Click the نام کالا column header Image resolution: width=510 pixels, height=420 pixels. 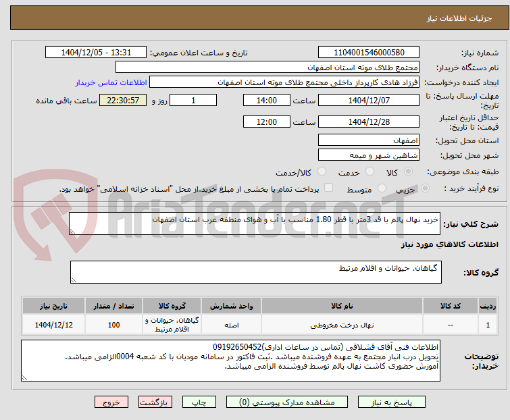tap(342, 306)
